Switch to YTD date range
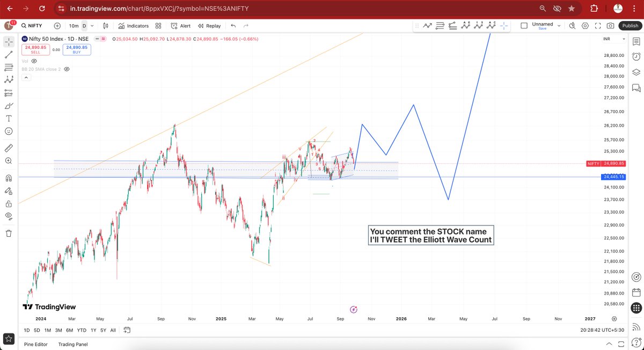The height and width of the screenshot is (350, 644). point(82,330)
